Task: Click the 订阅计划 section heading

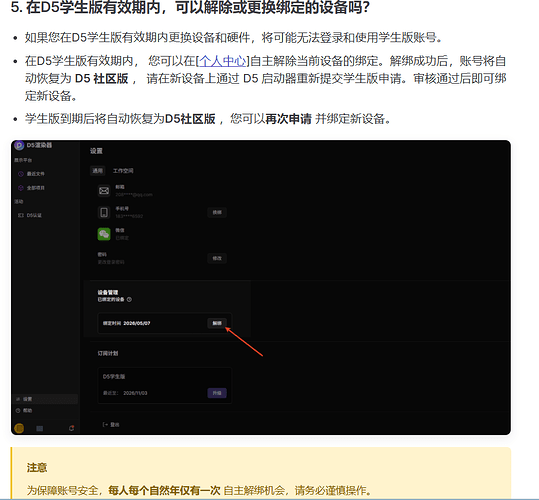Action: click(x=108, y=353)
